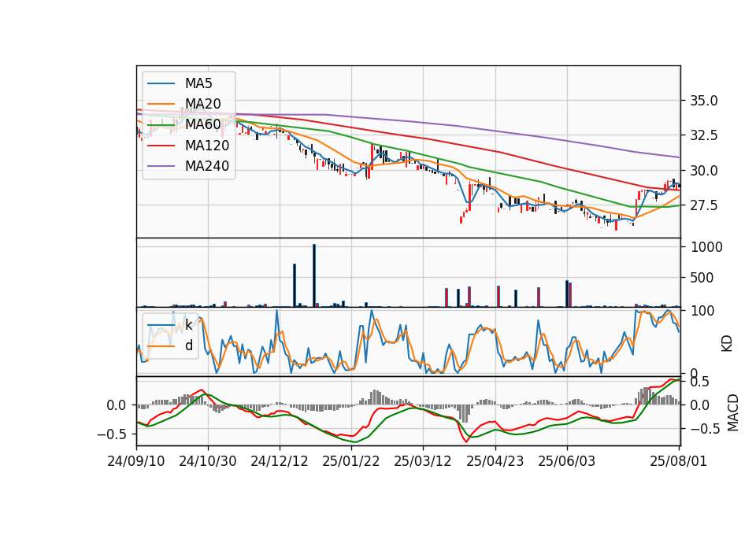Click the 25/04/23 date label
Image resolution: width=756 pixels, height=543 pixels.
point(495,461)
